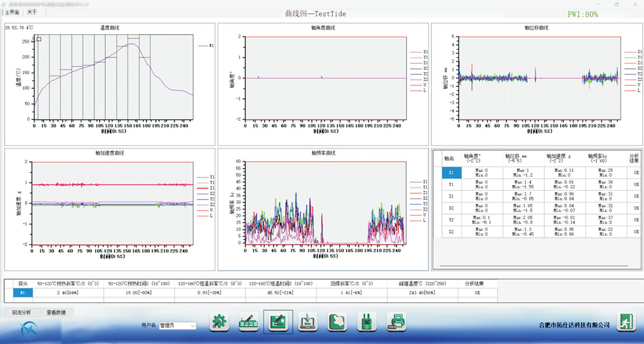The height and width of the screenshot is (344, 644).
Task: Click the download-to-device icon
Action: 308,322
